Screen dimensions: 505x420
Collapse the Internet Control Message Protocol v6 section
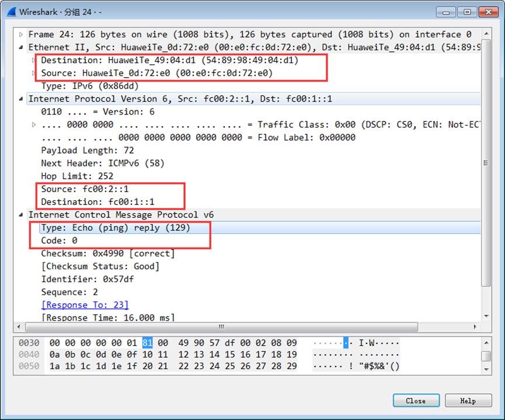coord(21,215)
